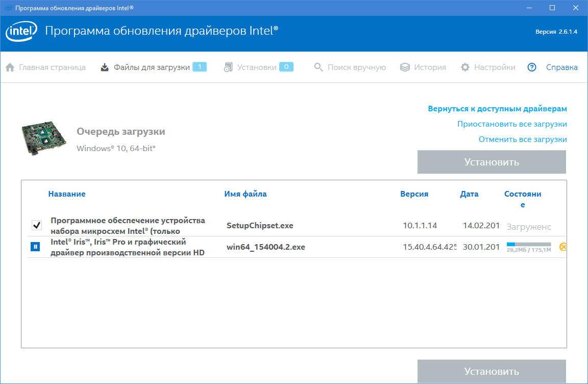This screenshot has height=384, width=588.
Task: Click the Очередь загрузки heading
Action: 121,132
